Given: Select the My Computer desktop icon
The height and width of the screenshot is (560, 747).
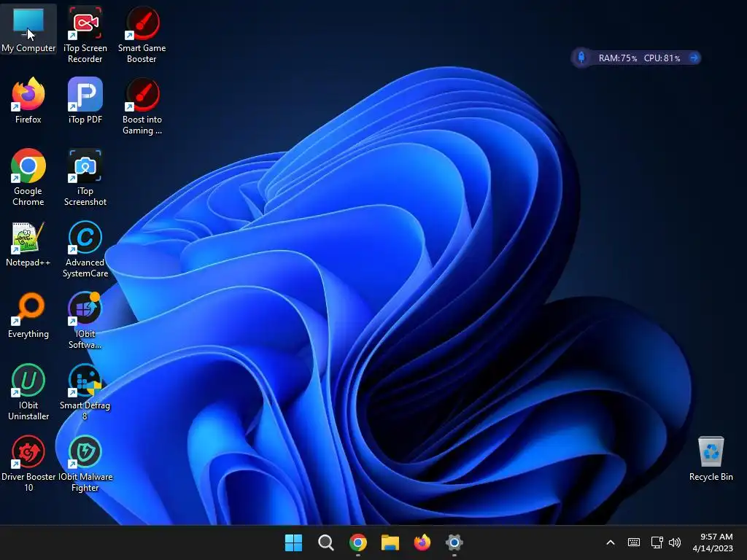Looking at the screenshot, I should tap(28, 29).
